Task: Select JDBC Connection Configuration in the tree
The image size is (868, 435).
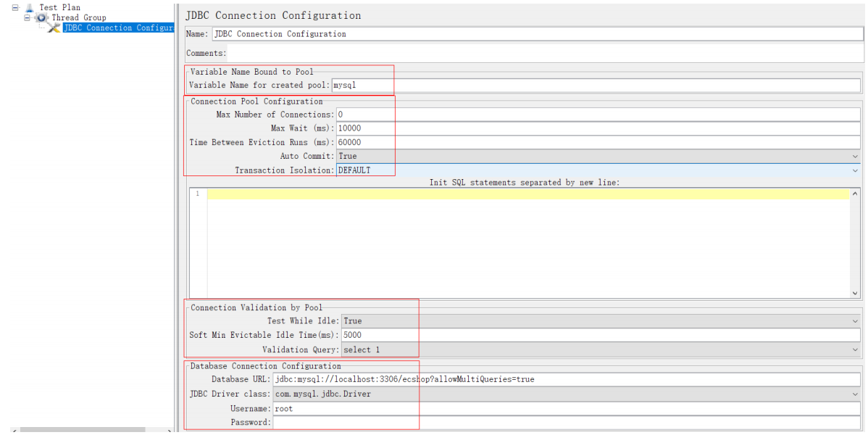Action: (118, 28)
